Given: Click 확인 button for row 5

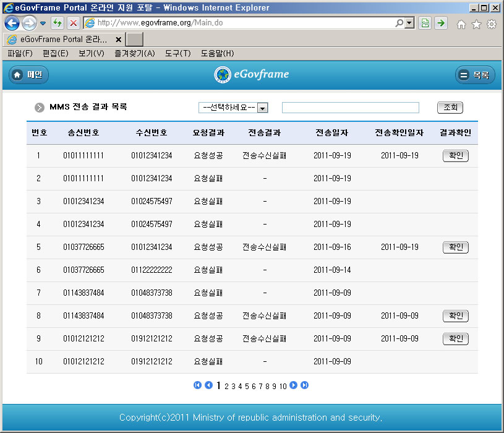Looking at the screenshot, I should (x=455, y=247).
